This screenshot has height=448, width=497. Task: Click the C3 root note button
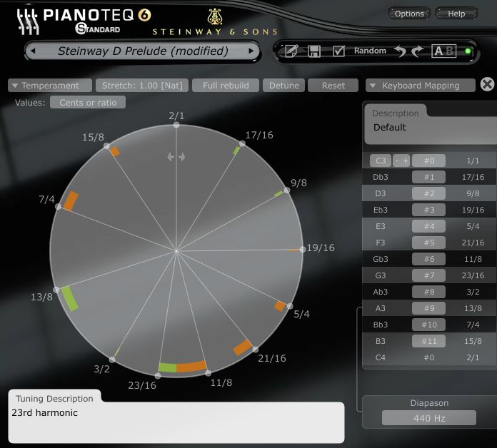point(381,161)
